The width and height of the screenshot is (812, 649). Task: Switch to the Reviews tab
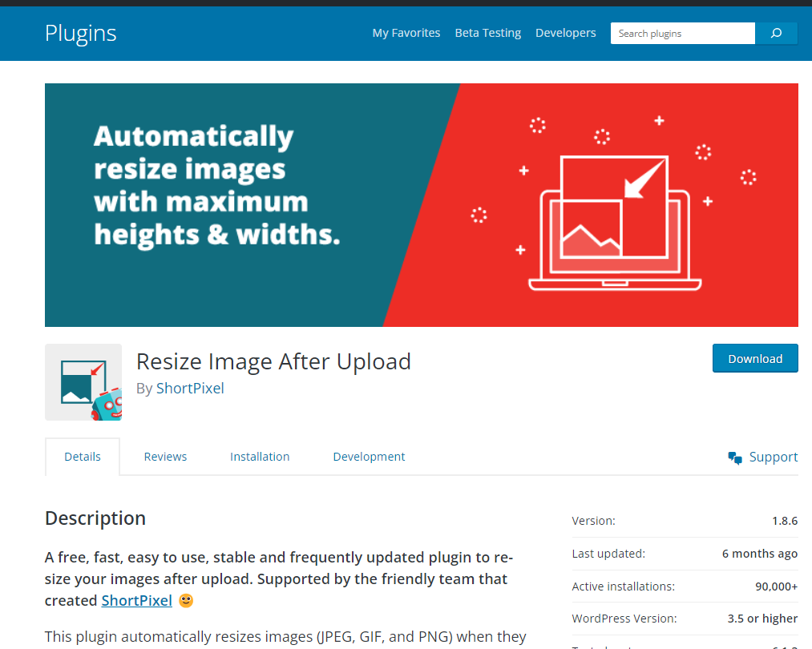coord(165,457)
